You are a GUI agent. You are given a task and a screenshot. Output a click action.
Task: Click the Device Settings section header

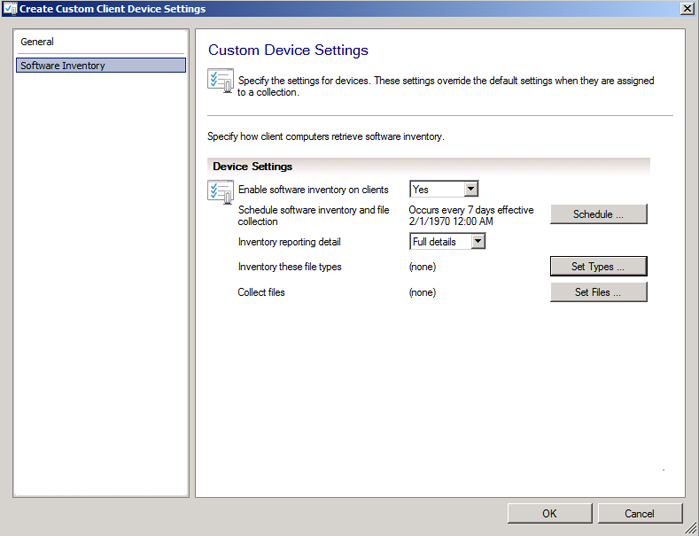coord(253,166)
